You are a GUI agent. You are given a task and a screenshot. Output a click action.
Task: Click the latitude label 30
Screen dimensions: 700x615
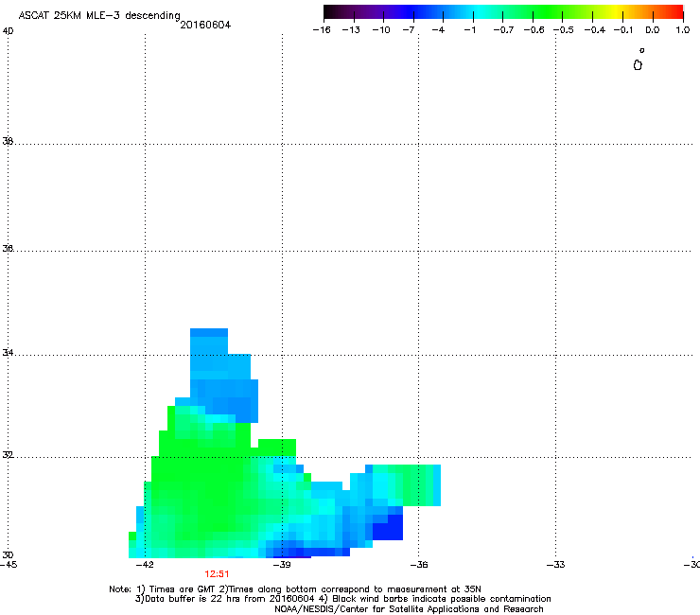pos(8,554)
